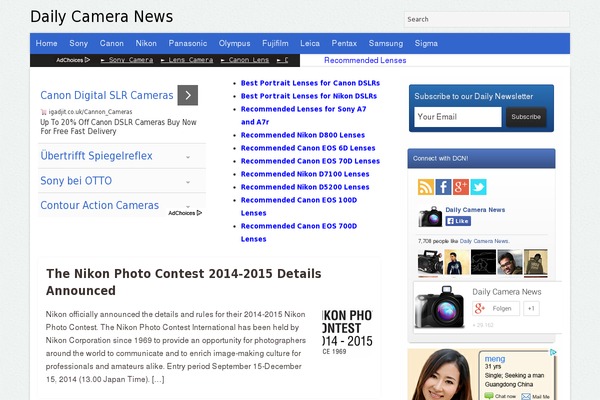Click the camera logo in the Facebook widget

pos(430,216)
